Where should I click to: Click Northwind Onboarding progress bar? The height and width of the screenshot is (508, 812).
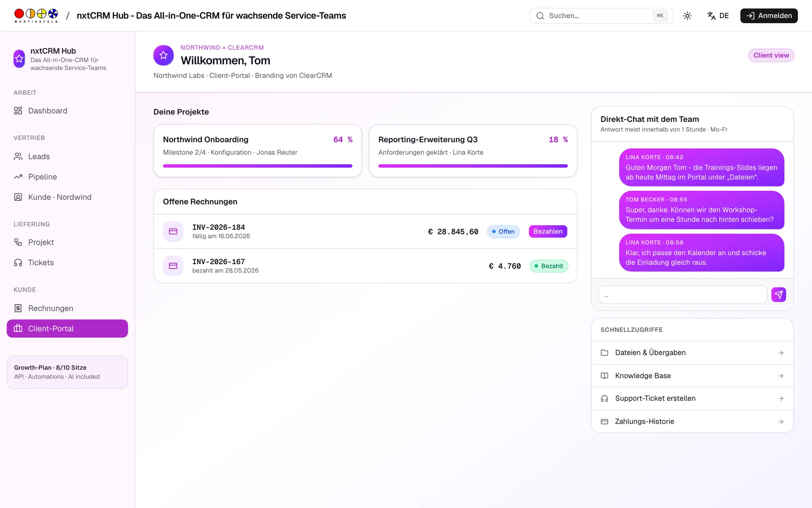[258, 166]
